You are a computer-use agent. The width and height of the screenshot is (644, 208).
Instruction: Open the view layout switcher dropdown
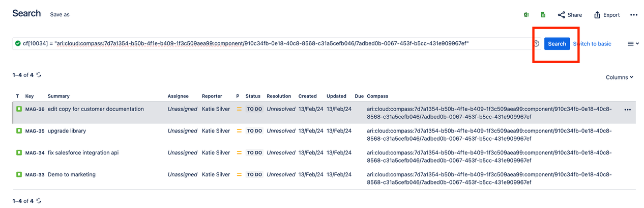[633, 44]
